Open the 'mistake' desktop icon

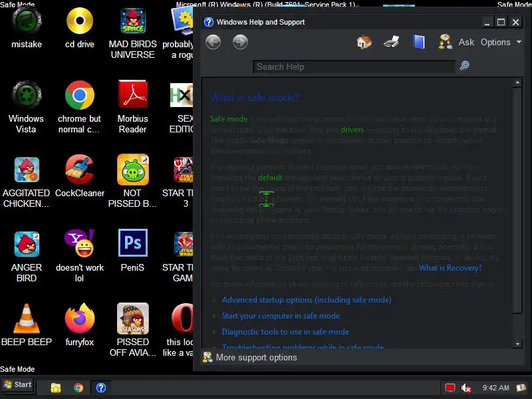(27, 21)
